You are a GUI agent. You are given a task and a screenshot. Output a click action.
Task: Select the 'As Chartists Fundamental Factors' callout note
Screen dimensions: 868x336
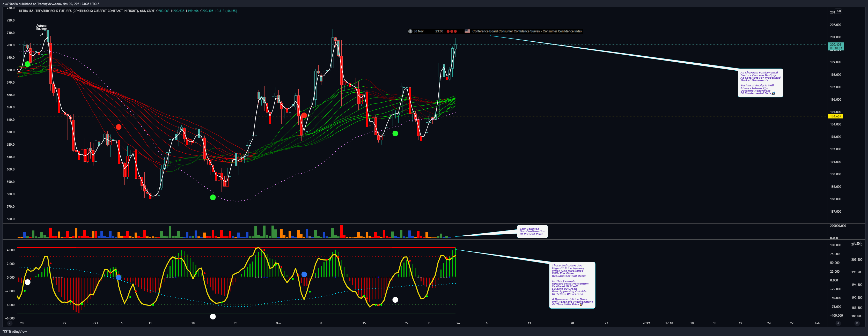(x=760, y=83)
